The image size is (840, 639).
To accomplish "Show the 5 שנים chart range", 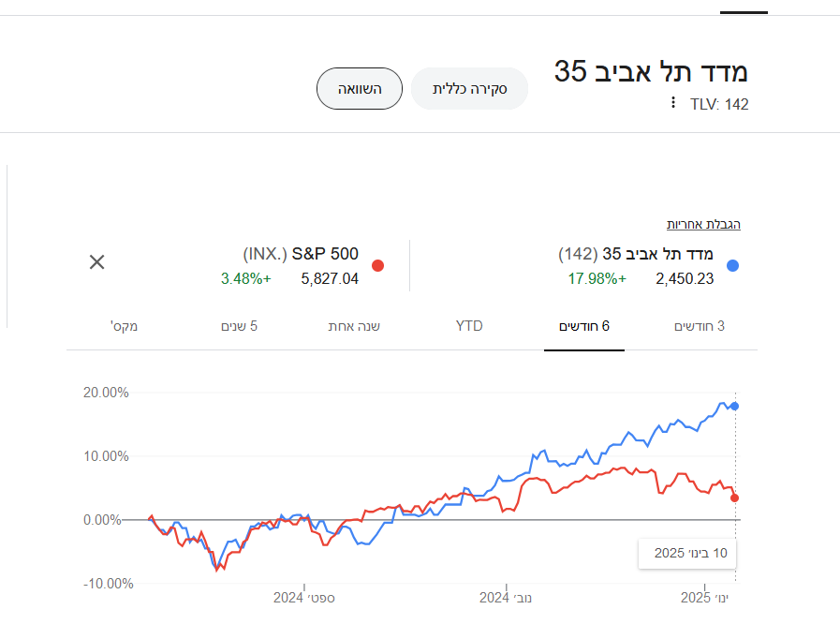I will click(239, 326).
